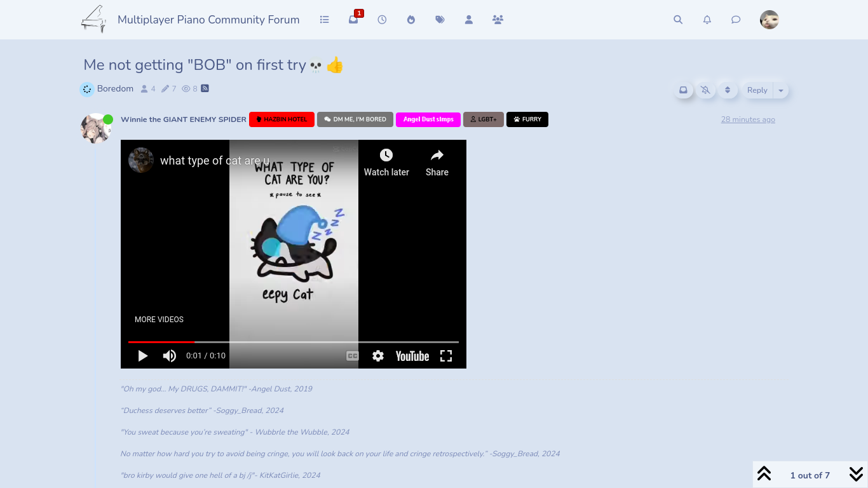The image size is (868, 488).
Task: Open the chat bubble icon
Action: 736,20
